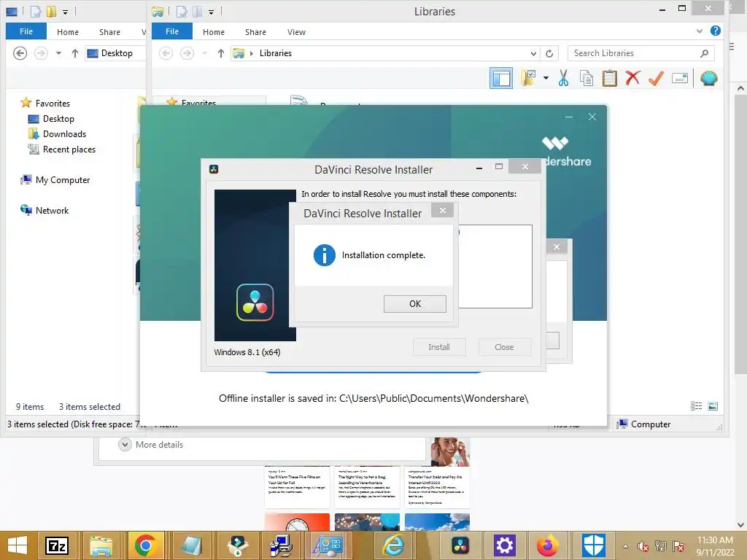The width and height of the screenshot is (747, 560).
Task: Open Windows Defender shield taskbar icon
Action: [x=594, y=545]
